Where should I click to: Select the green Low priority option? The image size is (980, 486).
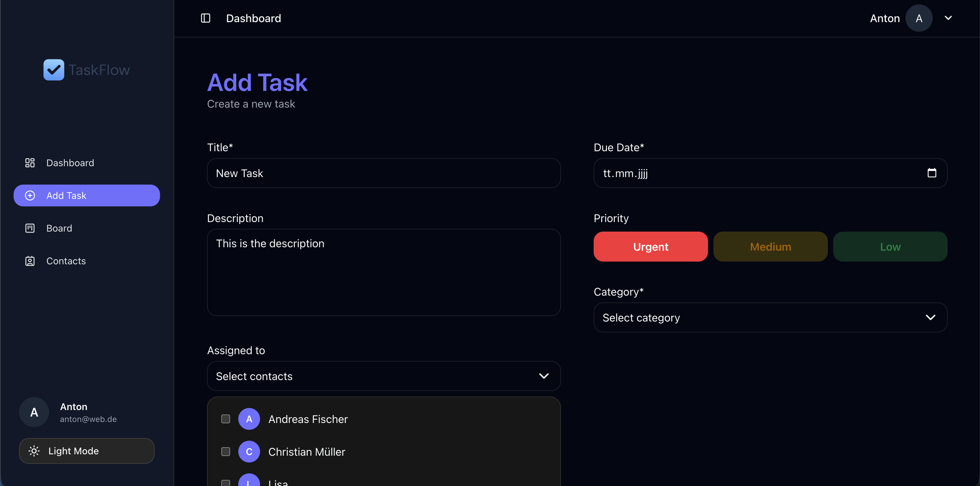[x=890, y=246]
